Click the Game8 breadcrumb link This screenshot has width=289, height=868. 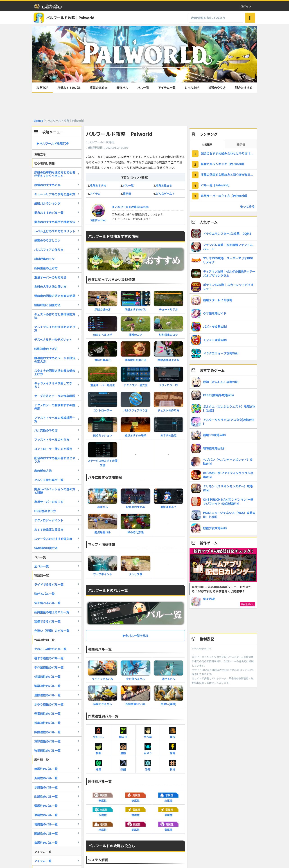[x=38, y=121]
